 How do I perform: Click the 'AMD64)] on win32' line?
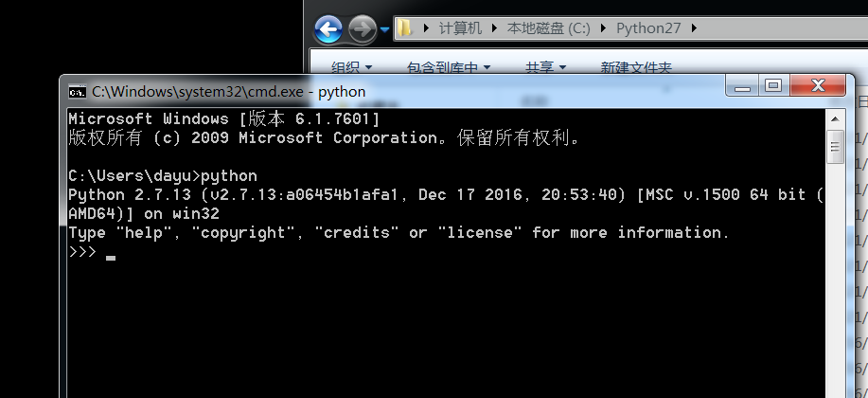144,213
